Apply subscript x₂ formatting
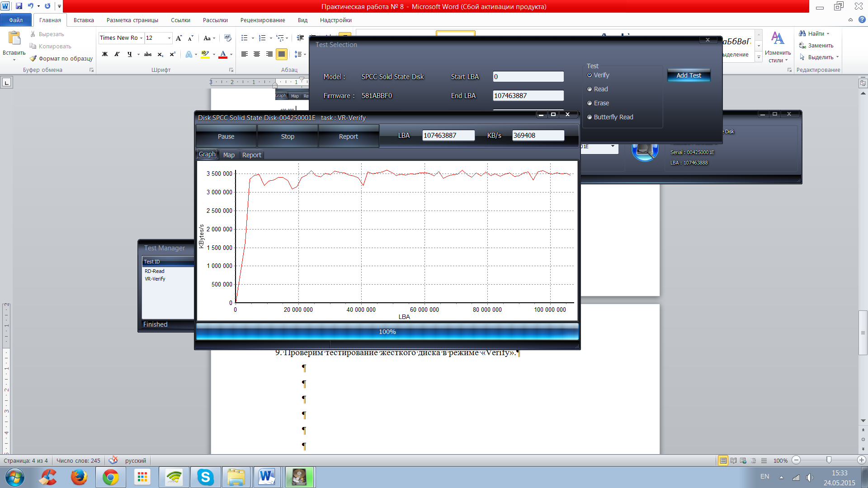This screenshot has width=868, height=488. click(x=160, y=54)
